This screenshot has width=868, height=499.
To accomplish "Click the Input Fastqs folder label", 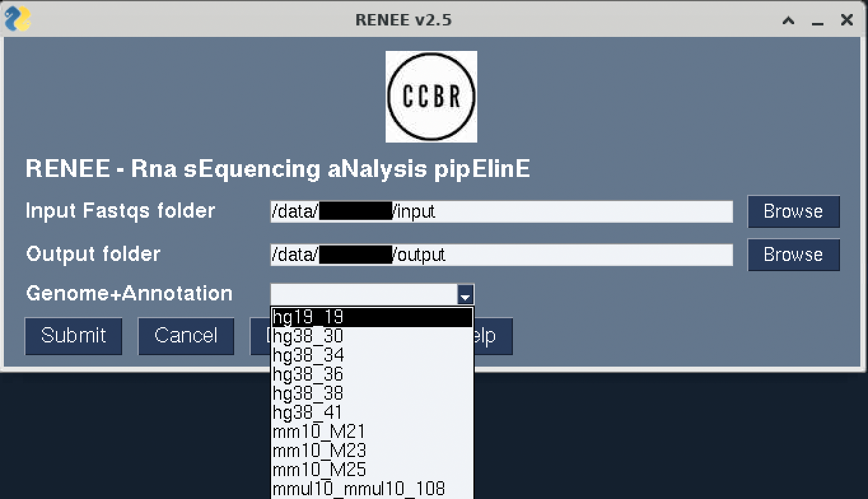I will point(120,211).
